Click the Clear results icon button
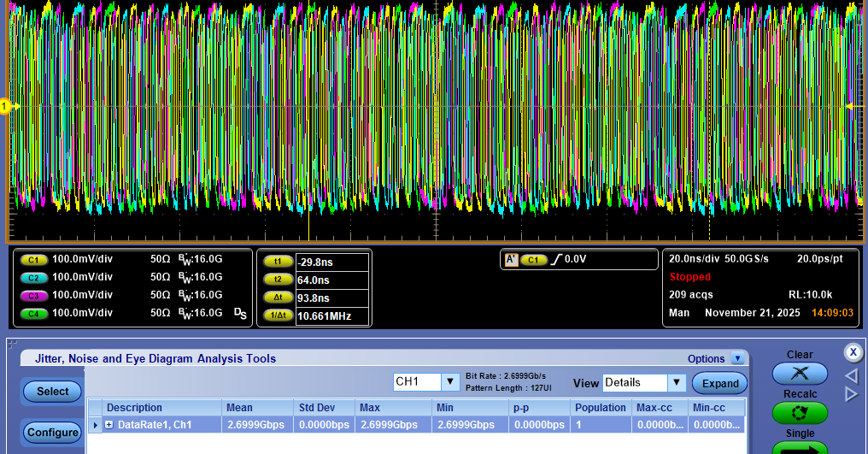This screenshot has width=868, height=454. click(800, 374)
